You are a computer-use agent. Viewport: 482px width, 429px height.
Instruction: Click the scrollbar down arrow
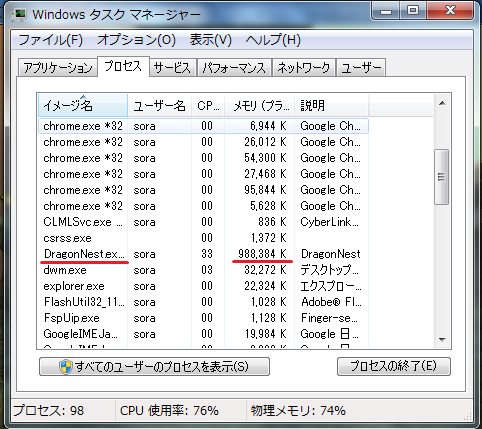[x=442, y=340]
